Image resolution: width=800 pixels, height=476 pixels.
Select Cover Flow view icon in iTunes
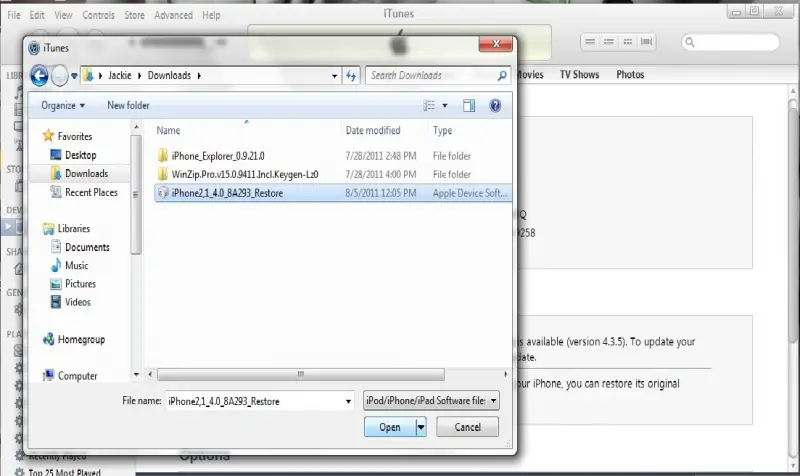[x=646, y=42]
